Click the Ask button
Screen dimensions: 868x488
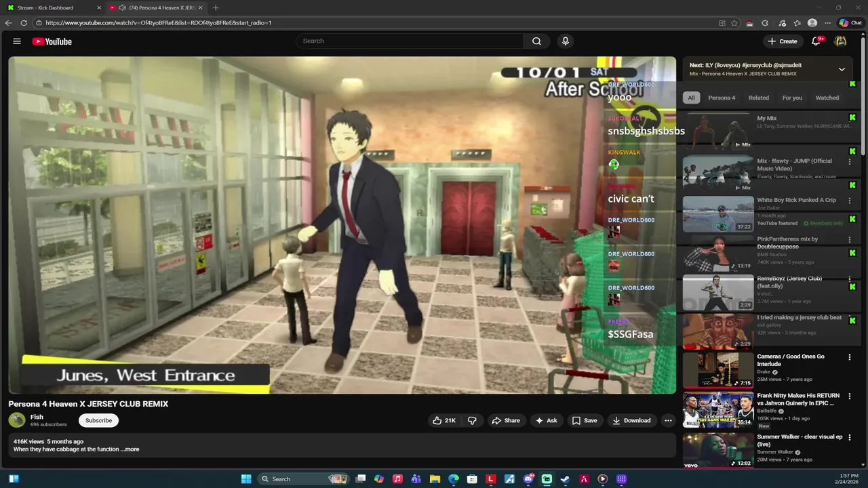pos(547,420)
